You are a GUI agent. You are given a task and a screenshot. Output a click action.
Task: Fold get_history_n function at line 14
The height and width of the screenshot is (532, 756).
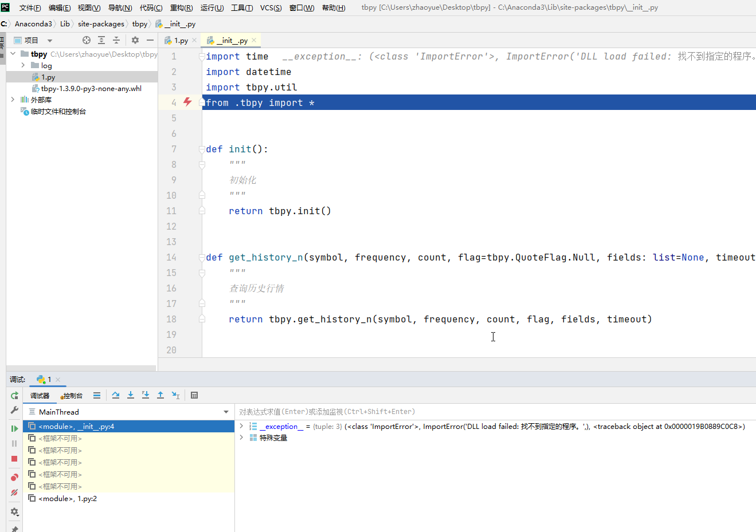[x=202, y=257]
